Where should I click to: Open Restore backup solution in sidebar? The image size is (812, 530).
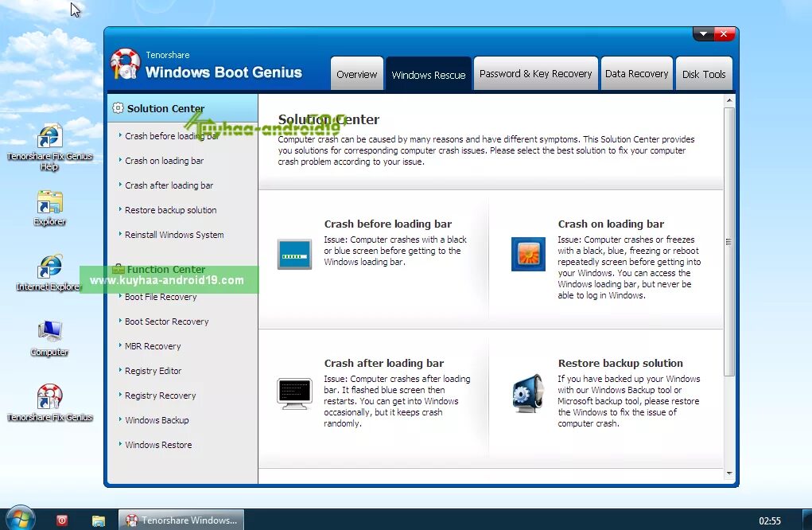coord(170,210)
